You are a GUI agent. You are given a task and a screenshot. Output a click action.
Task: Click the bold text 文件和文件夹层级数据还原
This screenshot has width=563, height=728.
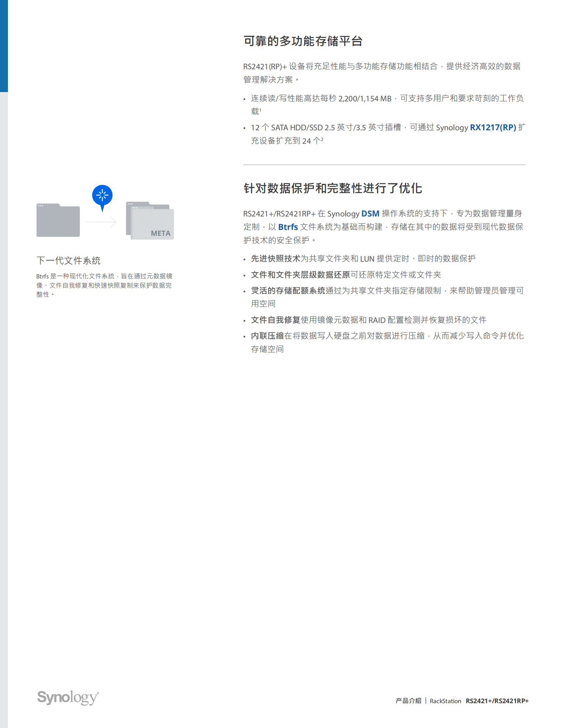click(x=300, y=275)
